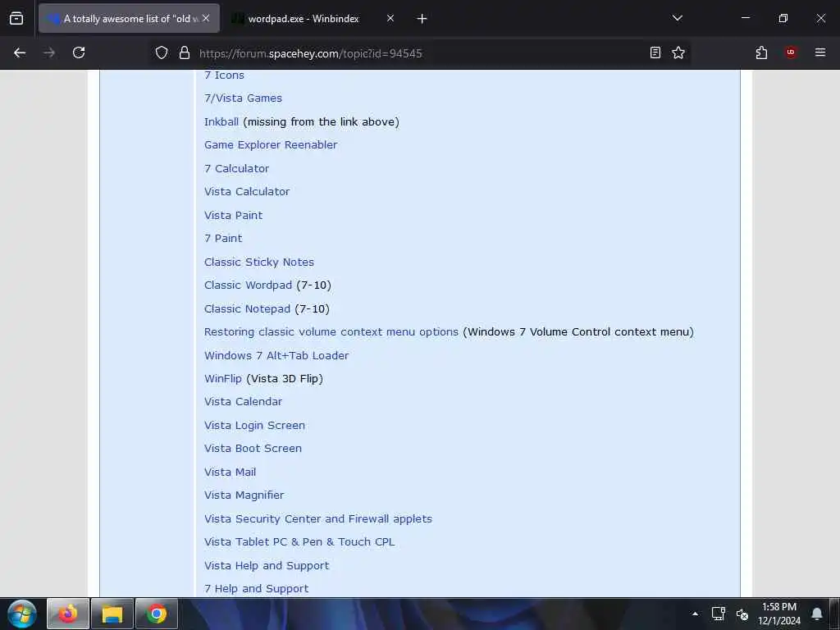
Task: Click Firefox icon in the taskbar
Action: point(68,614)
